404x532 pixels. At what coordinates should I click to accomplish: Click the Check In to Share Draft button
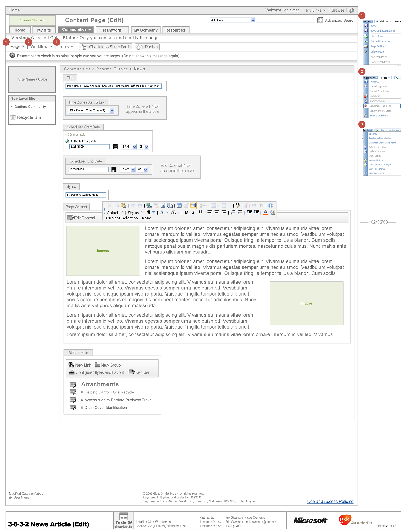tap(105, 47)
